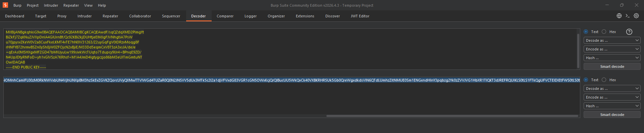Click the line starting N4UpJDtyRNFoD
The height and width of the screenshot is (133, 644).
click(74, 57)
